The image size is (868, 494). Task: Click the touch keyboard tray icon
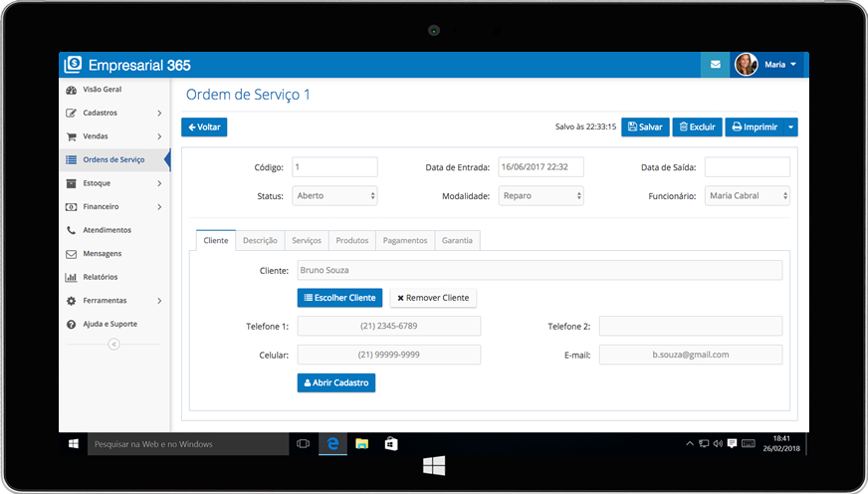(x=749, y=443)
